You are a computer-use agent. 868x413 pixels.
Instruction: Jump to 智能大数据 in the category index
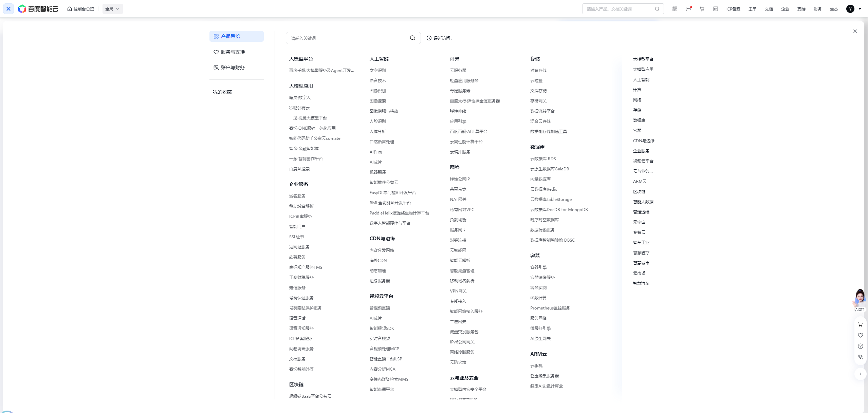coord(643,202)
